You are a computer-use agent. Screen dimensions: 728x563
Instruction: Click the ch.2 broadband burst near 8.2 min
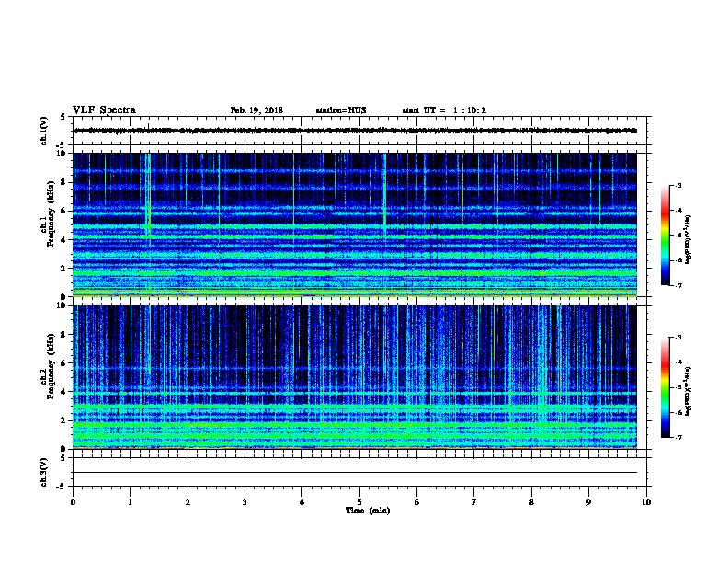click(x=541, y=362)
